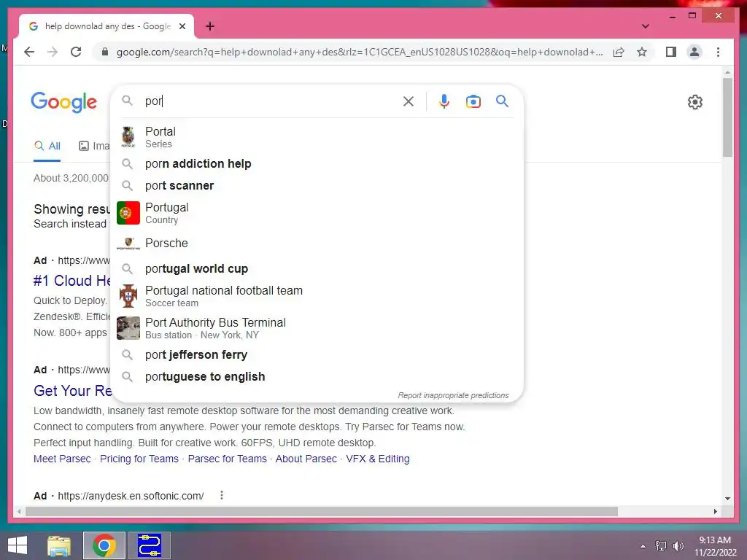Choose 'Portugal Country' suggestion
The image size is (747, 560).
[x=317, y=213]
